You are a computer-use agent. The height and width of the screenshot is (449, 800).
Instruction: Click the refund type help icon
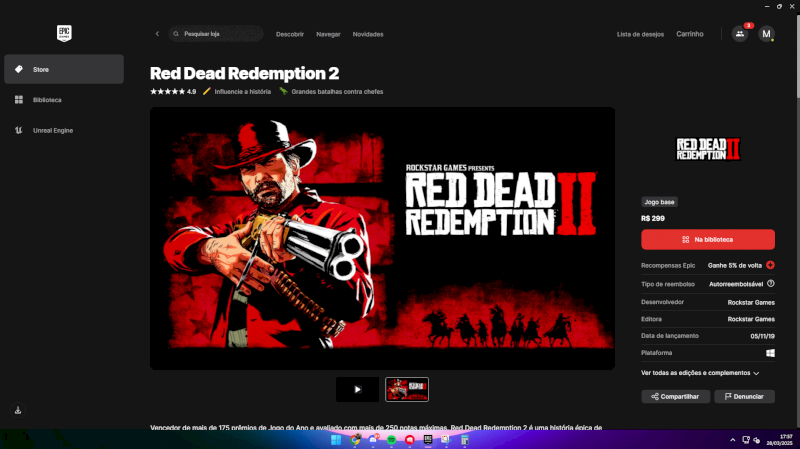coord(770,284)
